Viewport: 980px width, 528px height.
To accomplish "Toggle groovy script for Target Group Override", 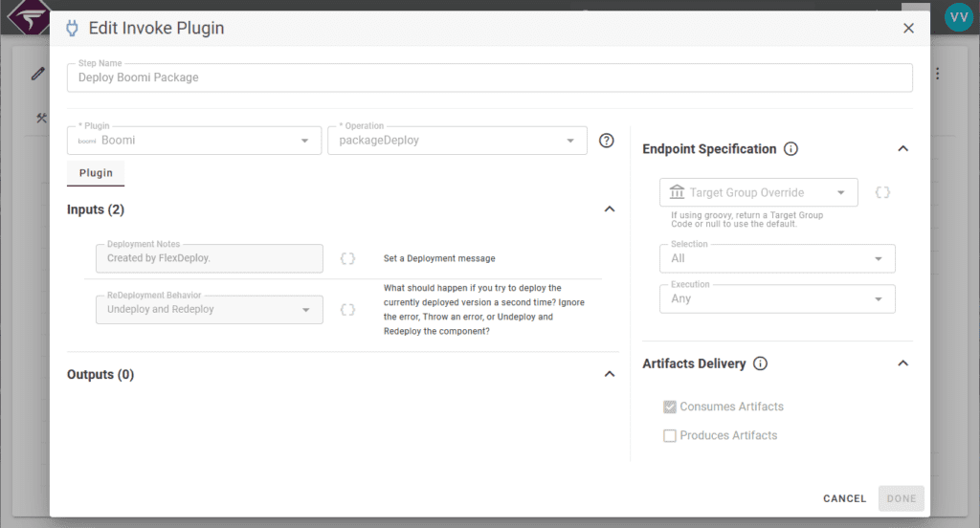I will click(882, 192).
